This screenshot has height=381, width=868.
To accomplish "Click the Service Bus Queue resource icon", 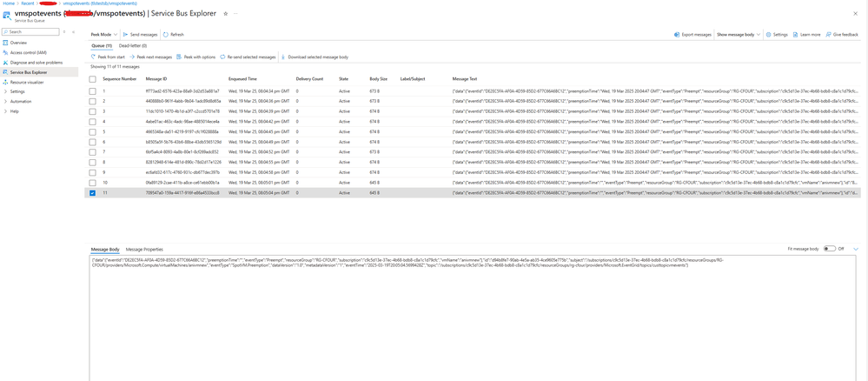I will point(7,15).
